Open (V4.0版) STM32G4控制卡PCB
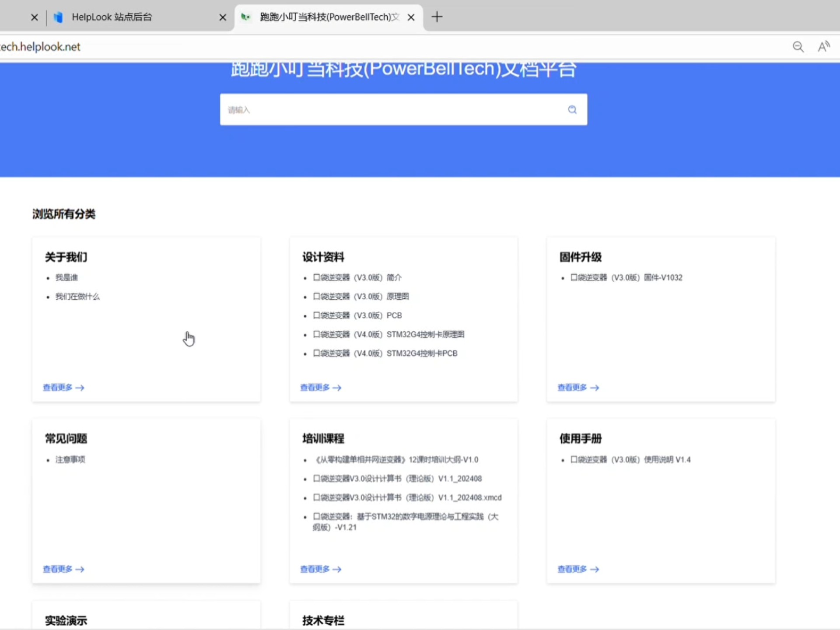 coord(385,353)
